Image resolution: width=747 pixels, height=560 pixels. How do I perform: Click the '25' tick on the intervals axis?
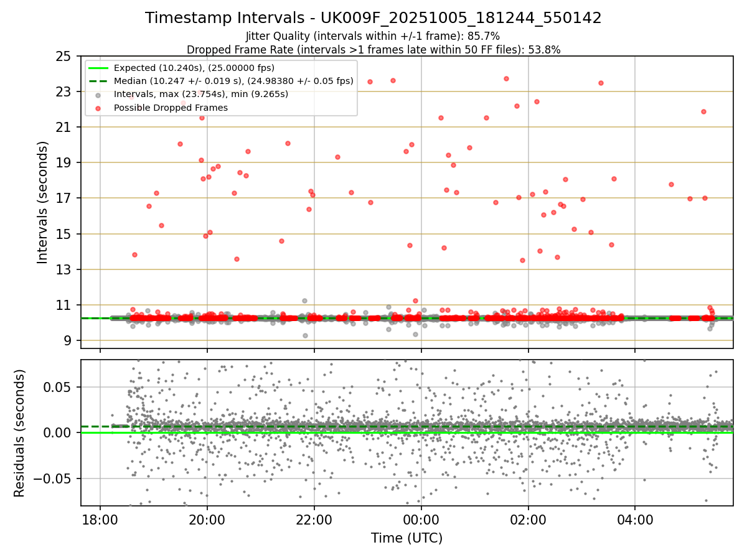64,56
